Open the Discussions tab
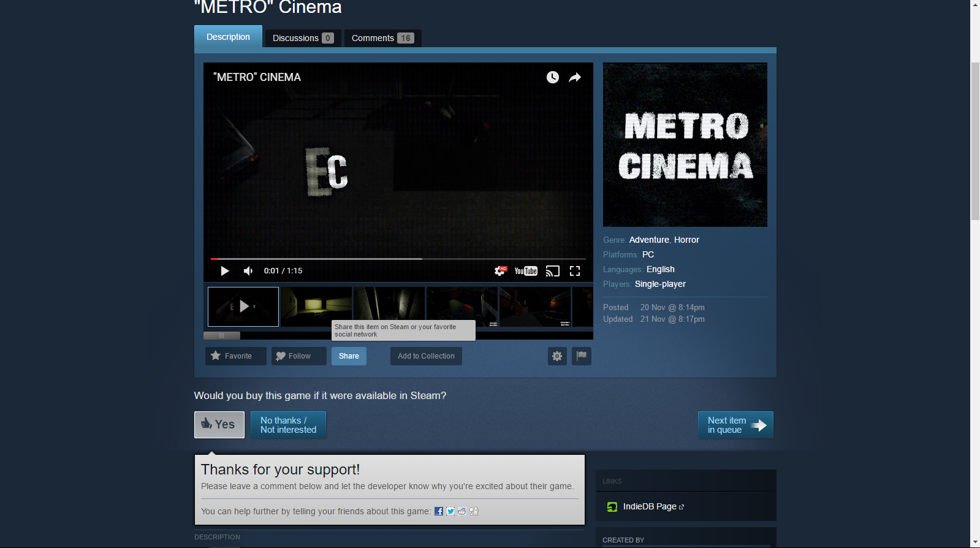This screenshot has height=548, width=980. (303, 38)
